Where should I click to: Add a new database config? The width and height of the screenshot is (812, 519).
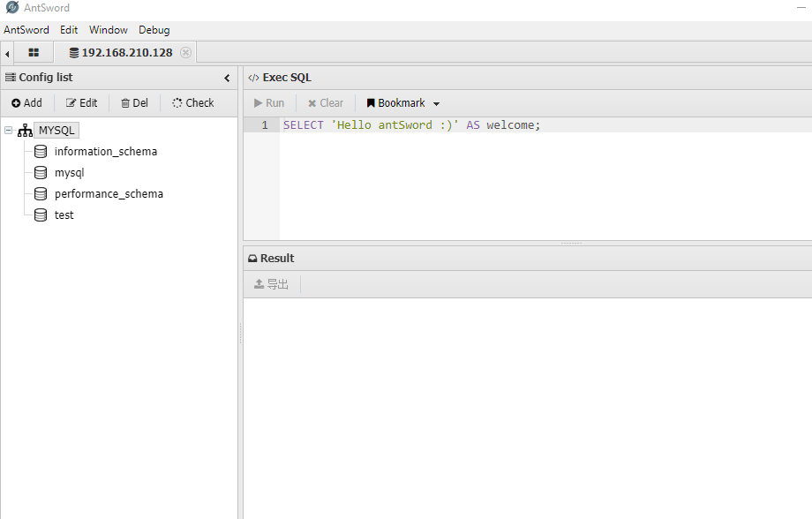27,103
